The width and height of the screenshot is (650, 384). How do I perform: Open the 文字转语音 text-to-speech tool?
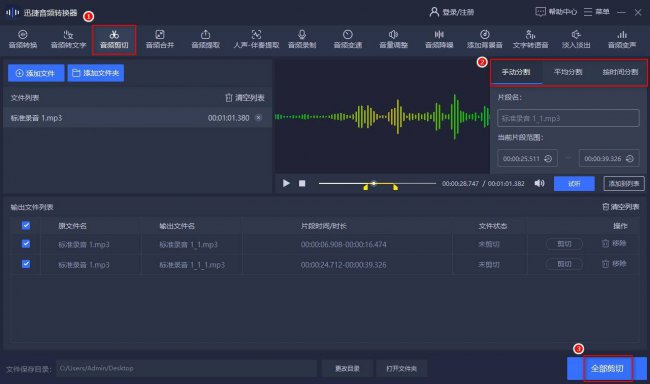point(530,39)
